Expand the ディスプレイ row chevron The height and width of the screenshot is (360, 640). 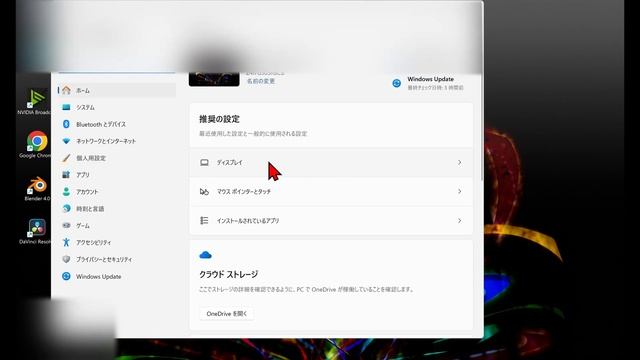pos(460,162)
